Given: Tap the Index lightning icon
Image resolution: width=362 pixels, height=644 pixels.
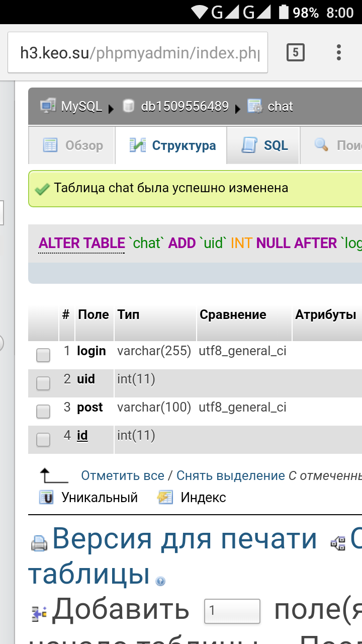Looking at the screenshot, I should [x=165, y=498].
